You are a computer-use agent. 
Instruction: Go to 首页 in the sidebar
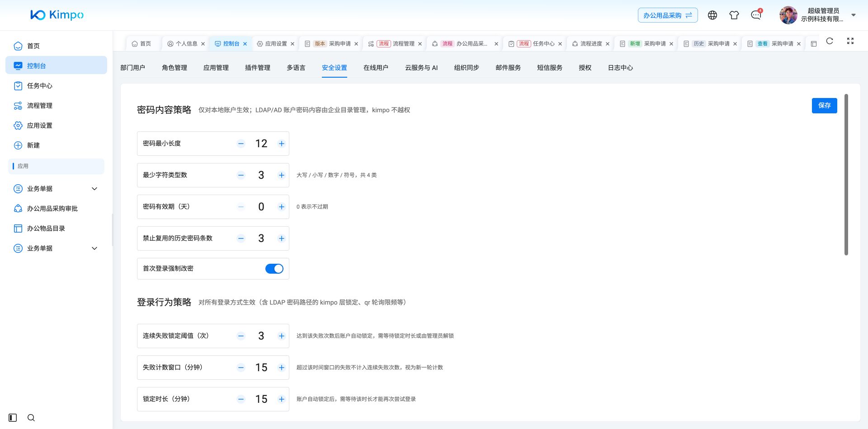pyautogui.click(x=56, y=46)
